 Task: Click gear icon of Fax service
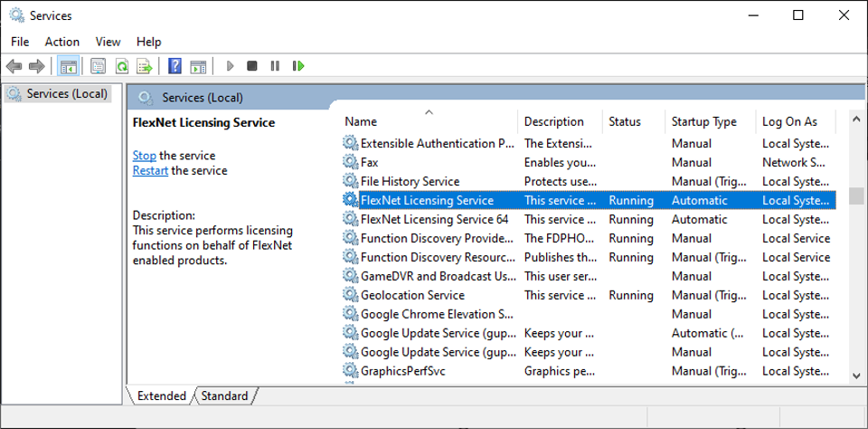pos(350,162)
